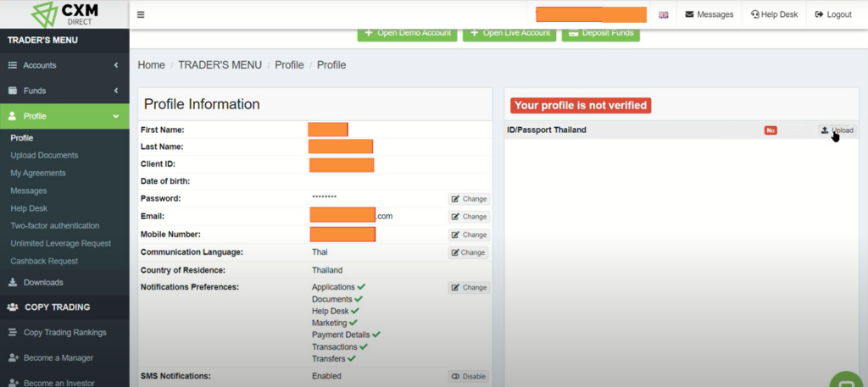Click the Accounts list icon in sidebar
Screen dimensions: 868x387
tap(12, 65)
